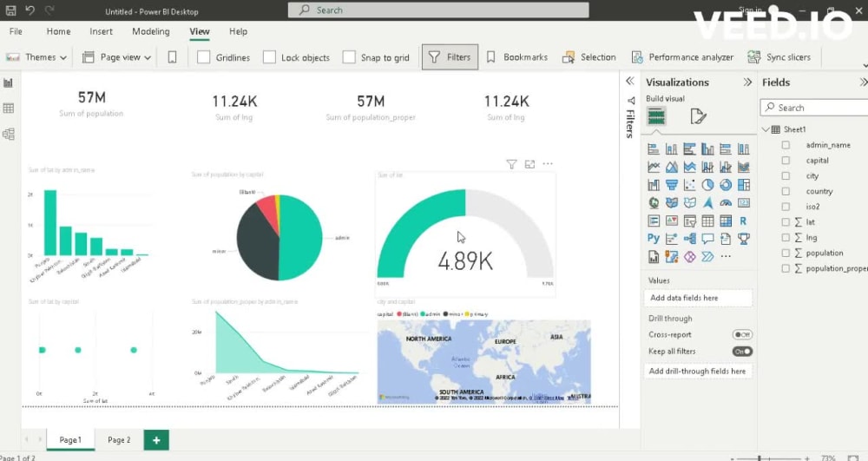868x461 pixels.
Task: Insert the decomposition tree visual
Action: (690, 239)
